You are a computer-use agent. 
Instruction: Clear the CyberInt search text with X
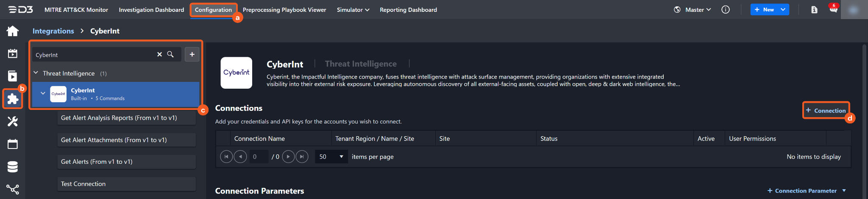click(159, 54)
